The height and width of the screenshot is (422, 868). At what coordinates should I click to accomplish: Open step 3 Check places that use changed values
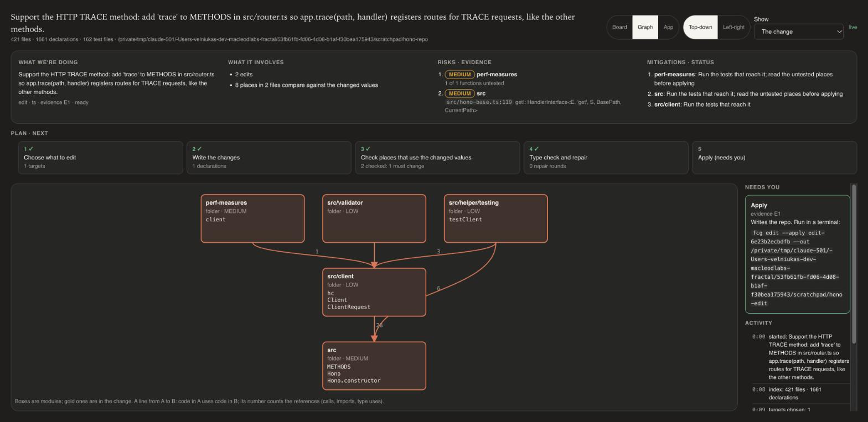point(437,158)
